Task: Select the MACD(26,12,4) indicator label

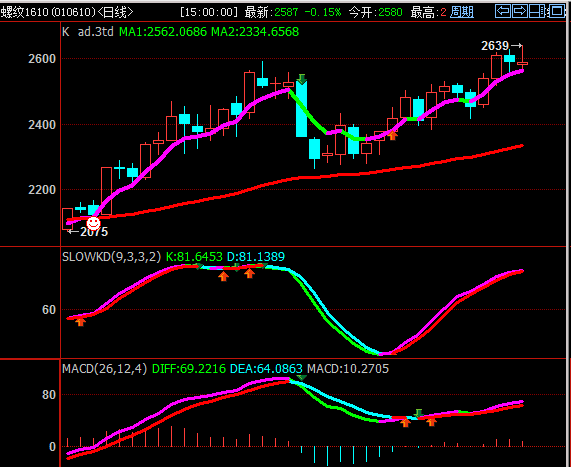Action: coord(105,369)
